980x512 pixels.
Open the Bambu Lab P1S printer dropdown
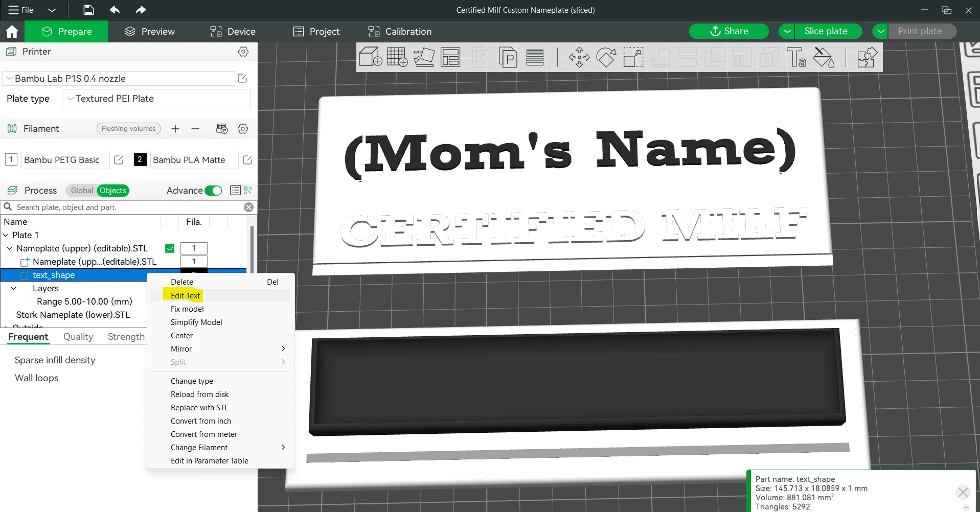119,79
